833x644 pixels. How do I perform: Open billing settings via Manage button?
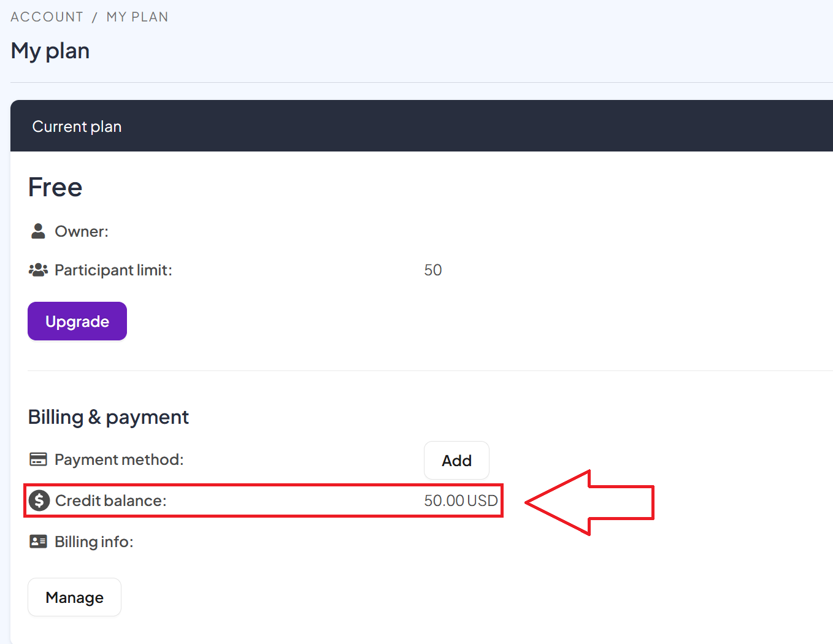coord(74,597)
